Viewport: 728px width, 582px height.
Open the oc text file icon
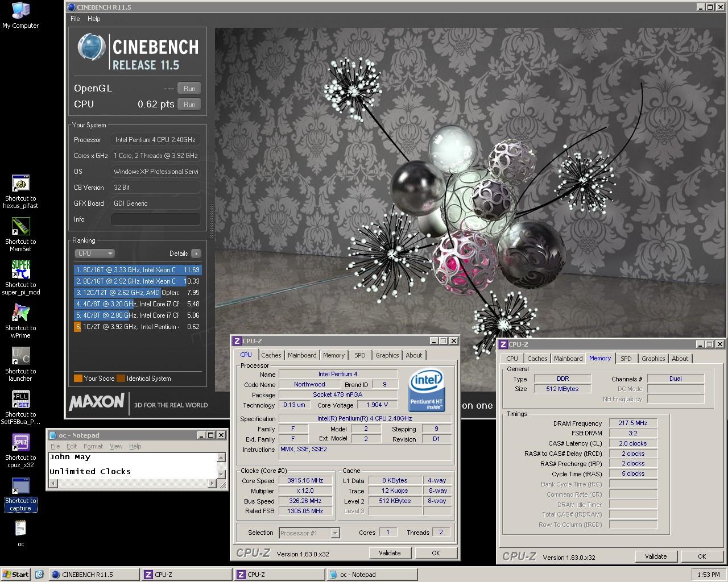point(20,533)
